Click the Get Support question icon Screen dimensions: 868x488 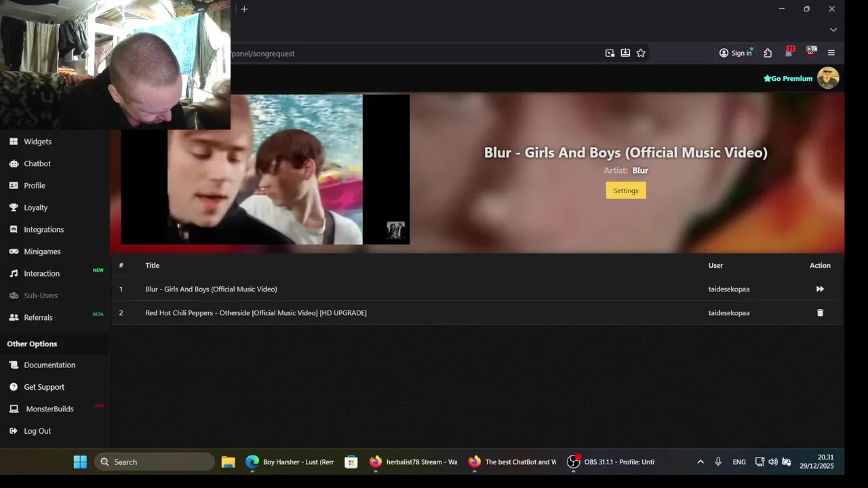tap(14, 387)
